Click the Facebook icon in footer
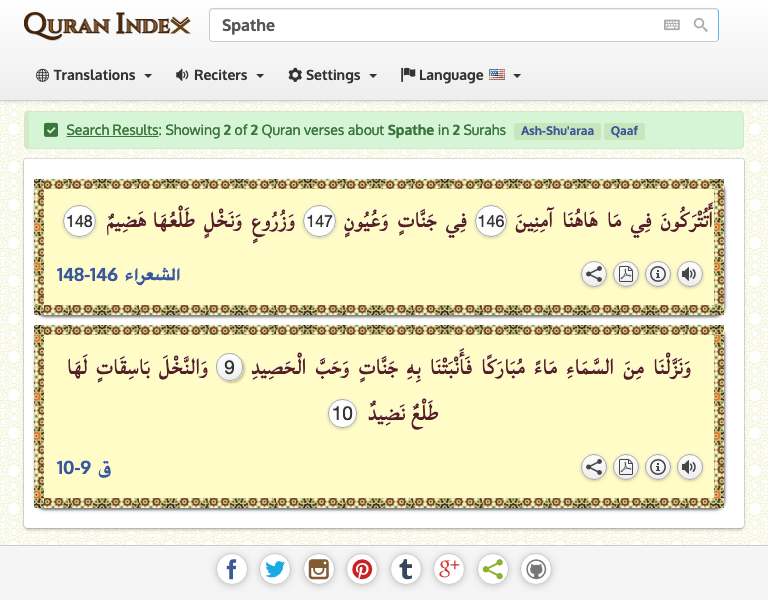This screenshot has width=768, height=600. [x=232, y=569]
